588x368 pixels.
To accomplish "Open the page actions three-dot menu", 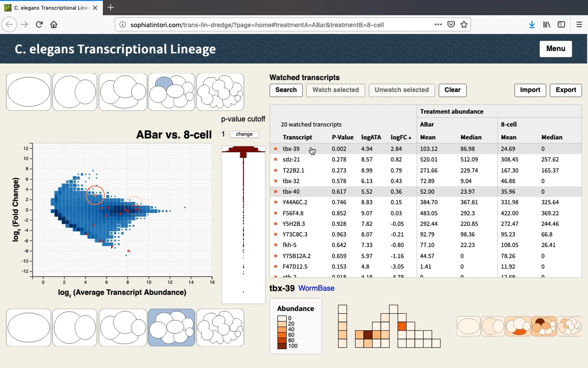I will tap(438, 25).
